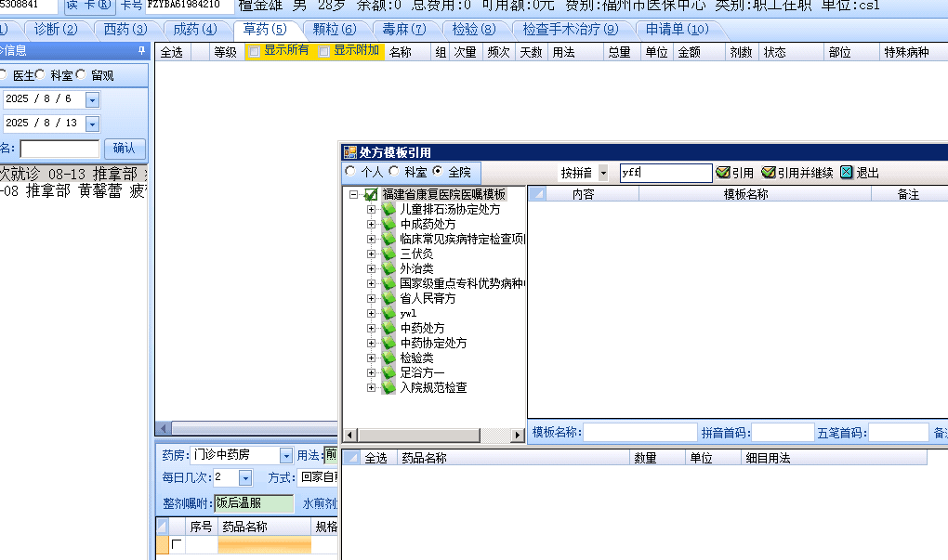Switch to the 诊断(2) tab
The image size is (948, 560).
[56, 29]
